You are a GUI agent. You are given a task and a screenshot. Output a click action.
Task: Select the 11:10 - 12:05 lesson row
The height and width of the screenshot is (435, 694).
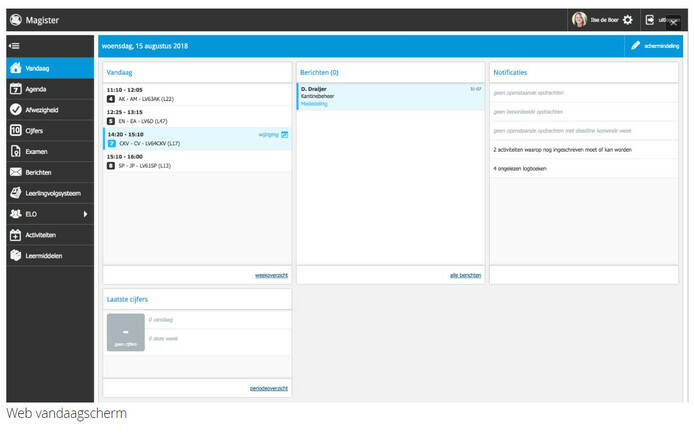click(x=197, y=94)
